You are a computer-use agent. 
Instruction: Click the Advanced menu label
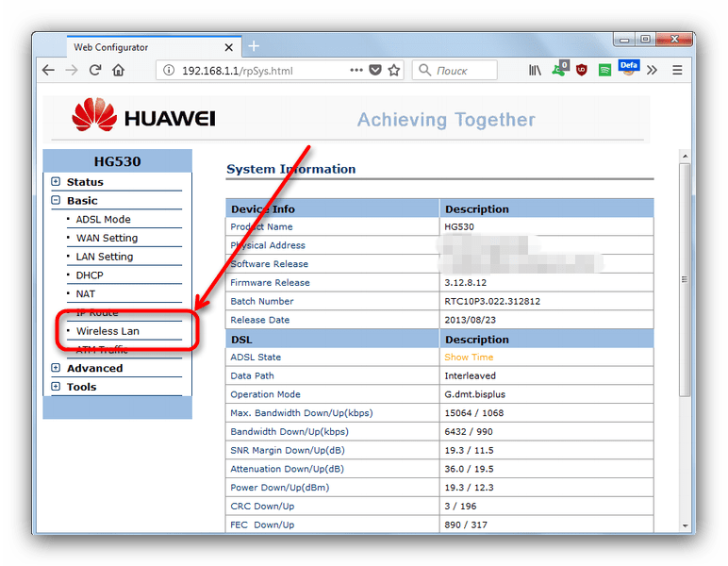pos(94,368)
